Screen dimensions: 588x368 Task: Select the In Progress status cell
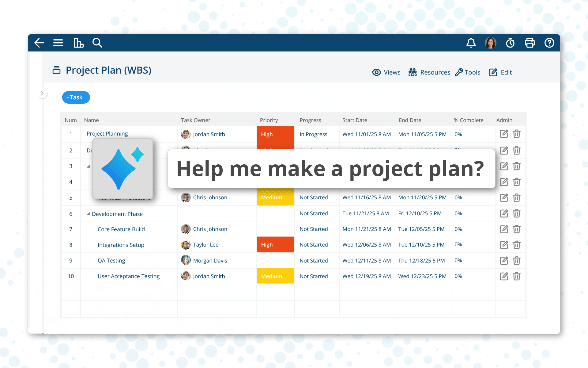(314, 134)
